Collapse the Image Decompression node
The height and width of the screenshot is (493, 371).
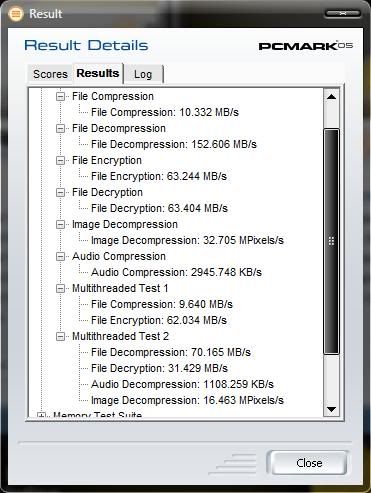coord(60,224)
